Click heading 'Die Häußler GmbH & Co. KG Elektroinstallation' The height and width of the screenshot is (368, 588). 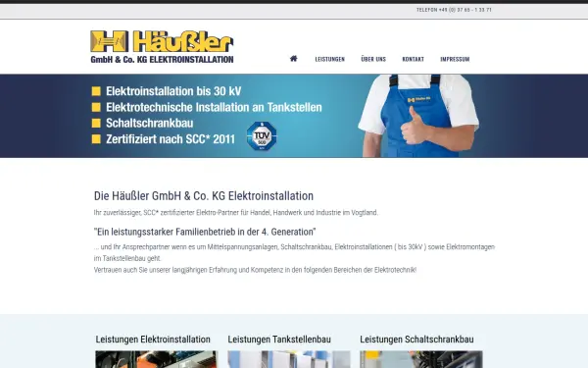[204, 195]
